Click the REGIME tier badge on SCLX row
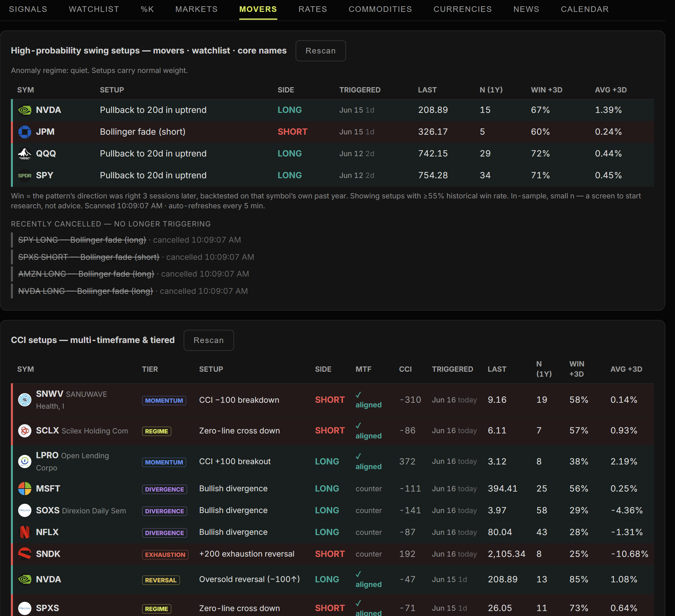The width and height of the screenshot is (675, 616). (x=156, y=431)
